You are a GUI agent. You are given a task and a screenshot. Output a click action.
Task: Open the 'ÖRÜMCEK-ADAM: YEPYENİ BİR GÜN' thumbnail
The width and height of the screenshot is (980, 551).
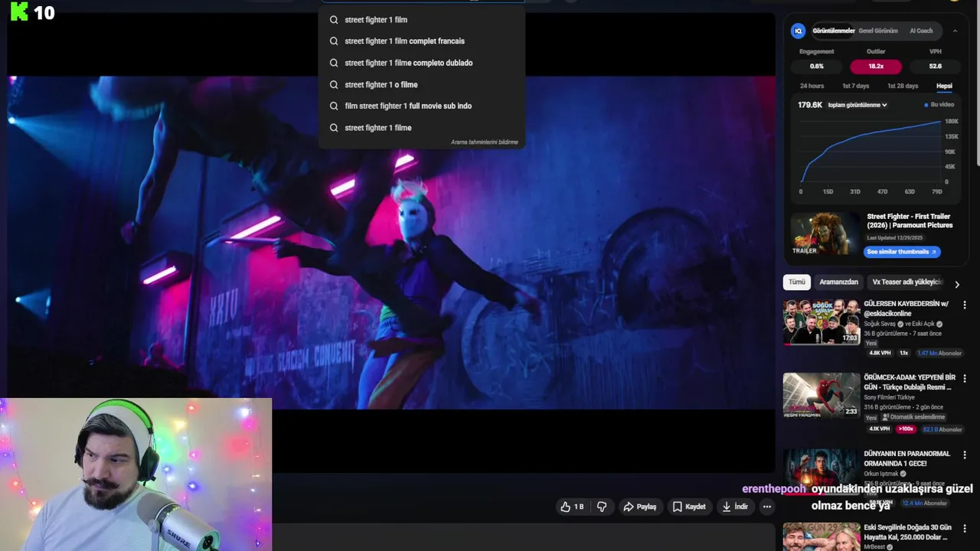click(x=822, y=396)
